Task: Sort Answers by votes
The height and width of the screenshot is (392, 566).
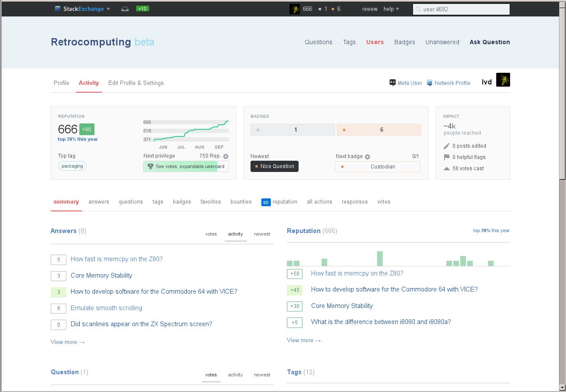Action: [x=211, y=234]
